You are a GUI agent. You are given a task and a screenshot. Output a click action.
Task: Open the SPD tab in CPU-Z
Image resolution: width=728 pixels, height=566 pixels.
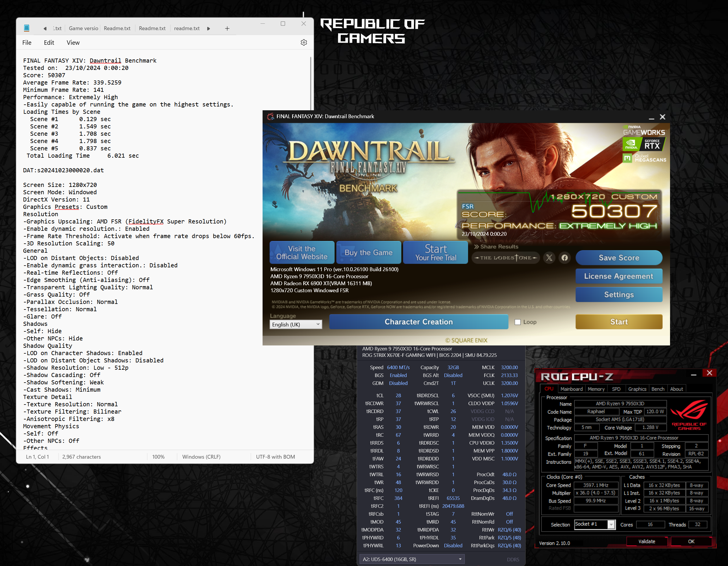(616, 389)
